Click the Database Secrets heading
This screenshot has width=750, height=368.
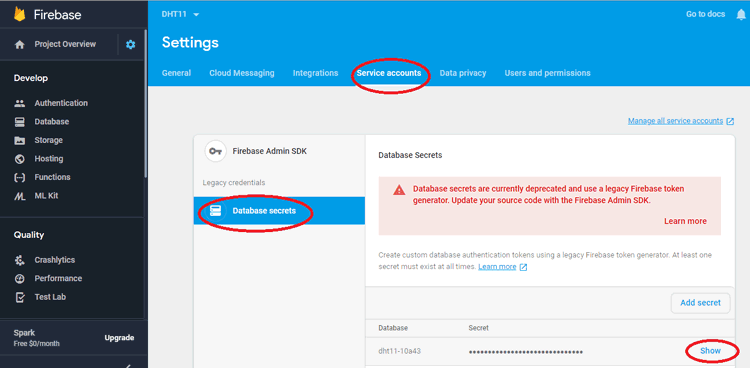[x=410, y=156]
